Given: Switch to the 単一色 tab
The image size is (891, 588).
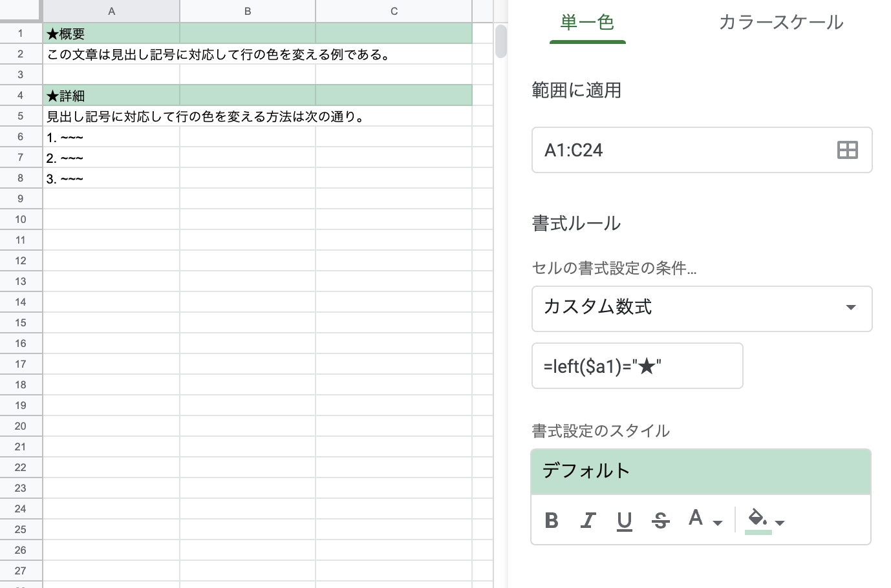Looking at the screenshot, I should [587, 23].
